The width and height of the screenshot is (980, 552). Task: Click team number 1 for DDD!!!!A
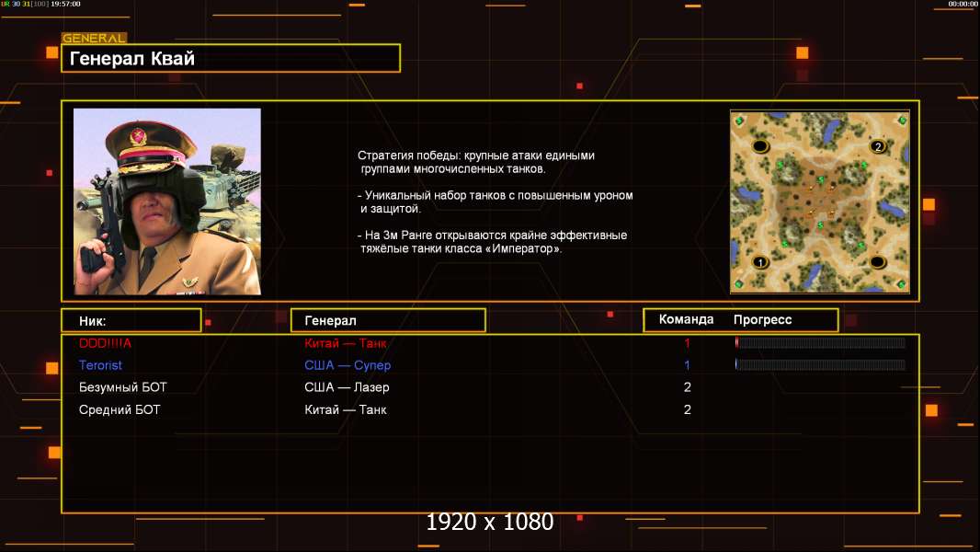point(687,342)
